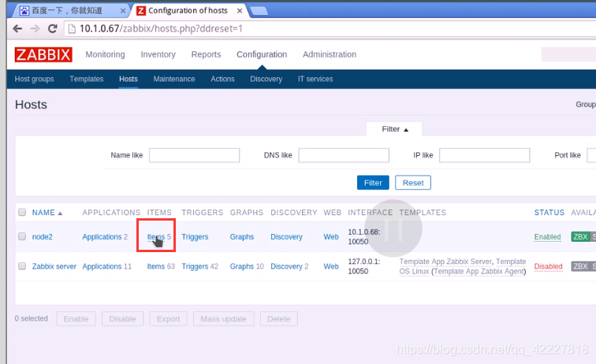Open Template App Zabbix Server link
Viewport: 596px width, 364px height.
(446, 262)
